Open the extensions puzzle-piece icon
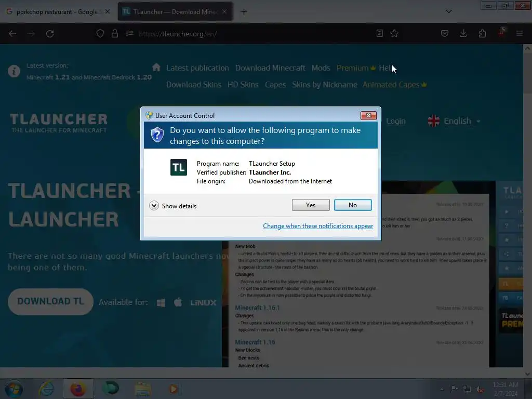Viewport: 532px width, 399px height. coord(482,33)
